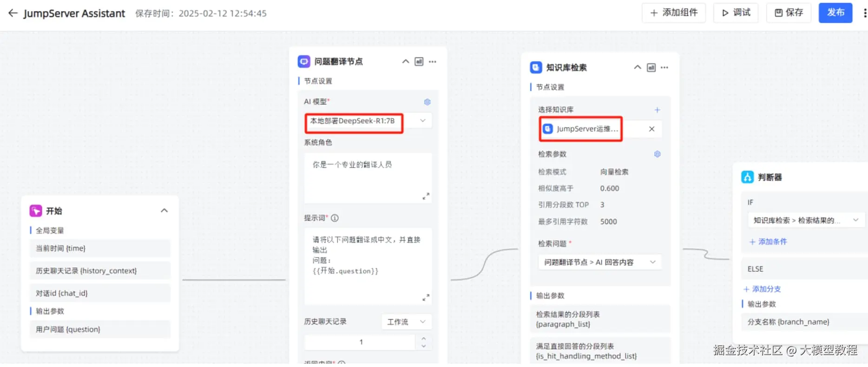Click the 添加分支 link

pyautogui.click(x=762, y=289)
